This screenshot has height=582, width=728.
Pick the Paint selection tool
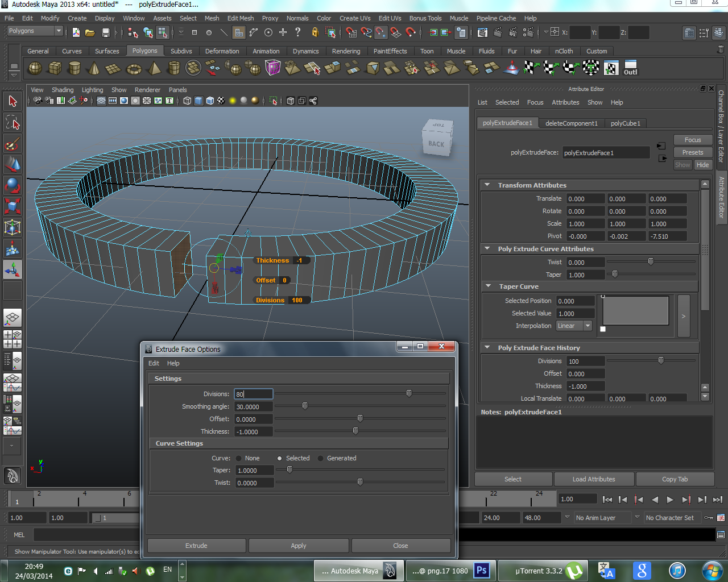pos(13,143)
